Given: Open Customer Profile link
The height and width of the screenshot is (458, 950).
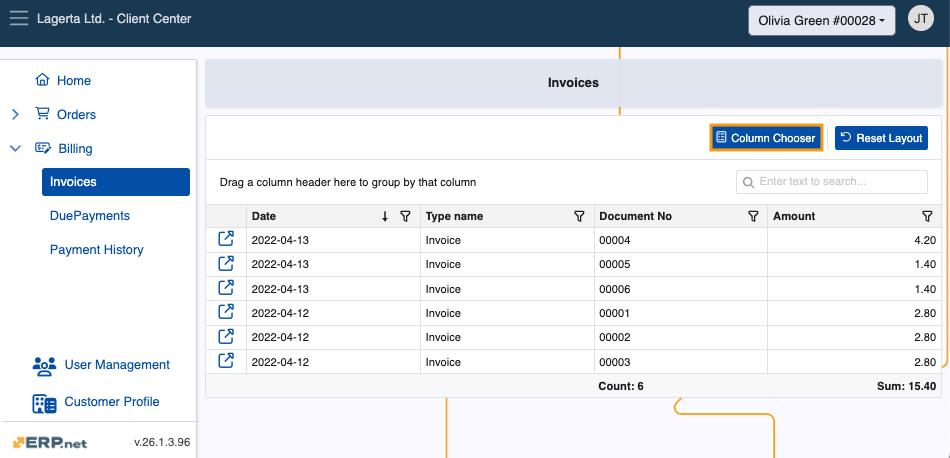Looking at the screenshot, I should [112, 402].
